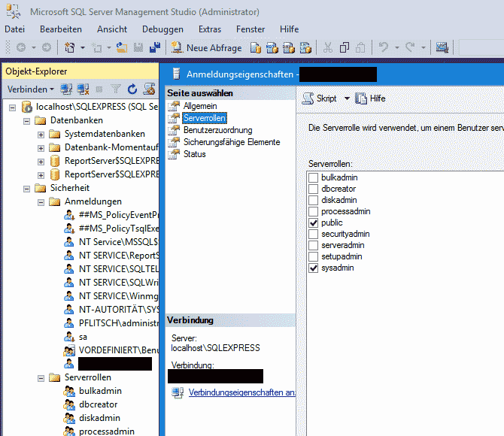The height and width of the screenshot is (436, 504).
Task: Select the dbcreator role in Objekt-Explorer tree
Action: coord(98,404)
